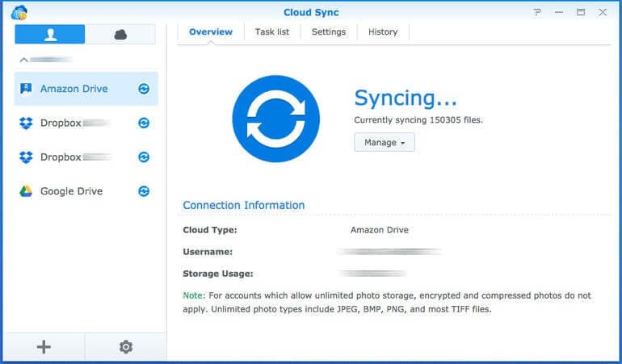Click the first Dropbox logo icon
This screenshot has height=364, width=622.
[26, 123]
